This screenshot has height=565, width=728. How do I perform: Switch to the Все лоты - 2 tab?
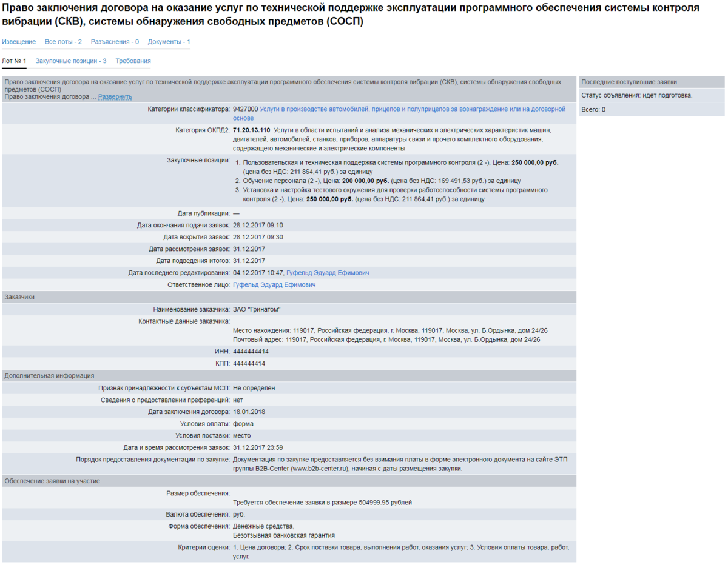tap(63, 42)
